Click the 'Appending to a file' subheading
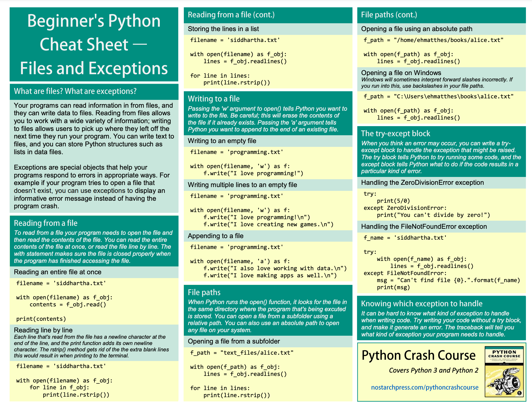This screenshot has height=409, width=532. pyautogui.click(x=215, y=236)
